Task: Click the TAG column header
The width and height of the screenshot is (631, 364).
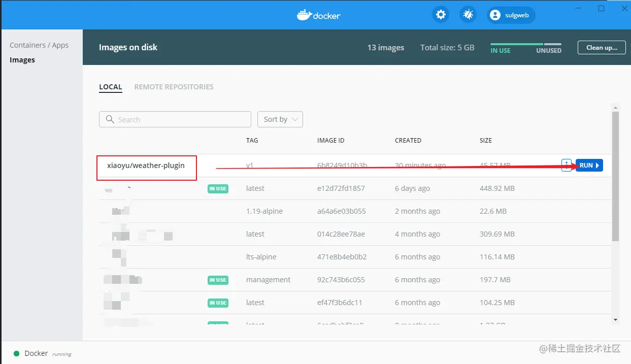Action: (252, 141)
